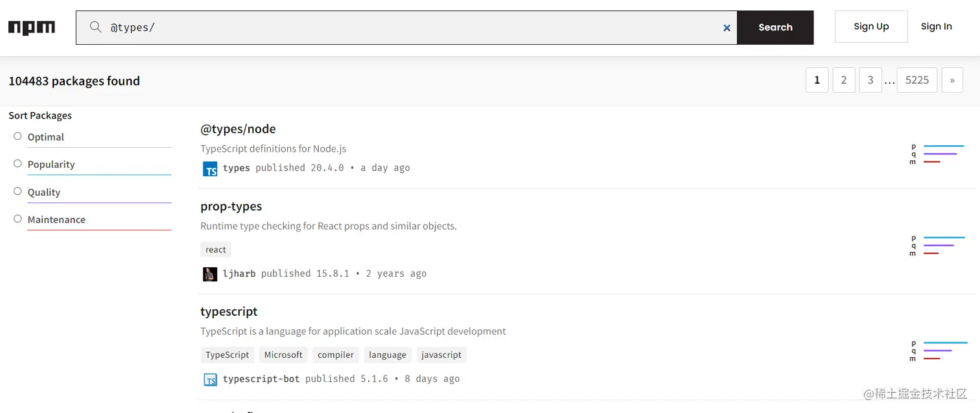The image size is (980, 413).
Task: Click the Sign Up button
Action: click(871, 27)
